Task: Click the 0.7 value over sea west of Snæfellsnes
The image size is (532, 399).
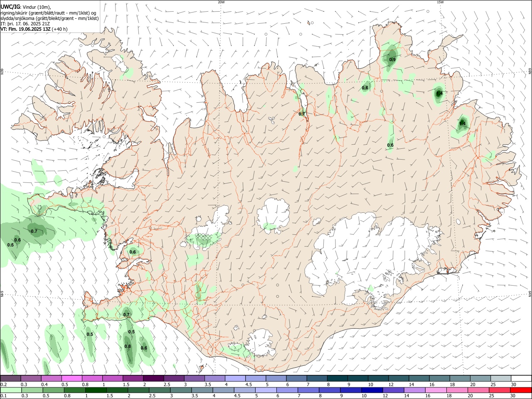Action: 34,231
